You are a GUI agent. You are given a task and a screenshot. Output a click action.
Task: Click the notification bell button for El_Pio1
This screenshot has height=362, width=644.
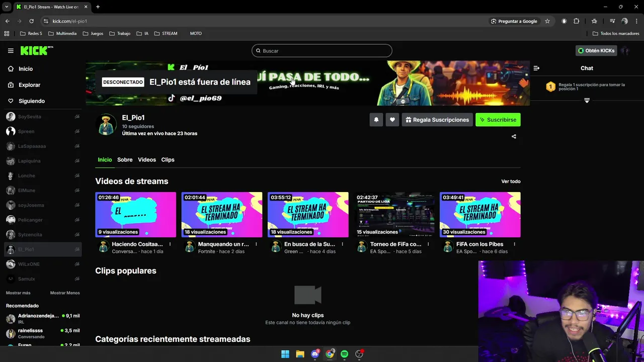point(376,120)
